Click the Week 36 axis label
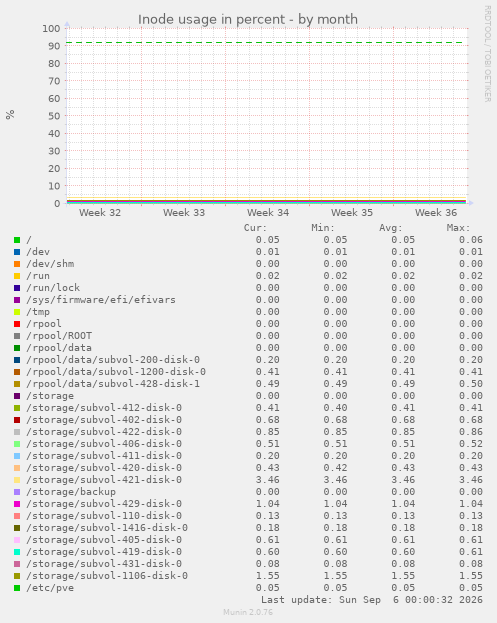497x623 pixels. [436, 213]
